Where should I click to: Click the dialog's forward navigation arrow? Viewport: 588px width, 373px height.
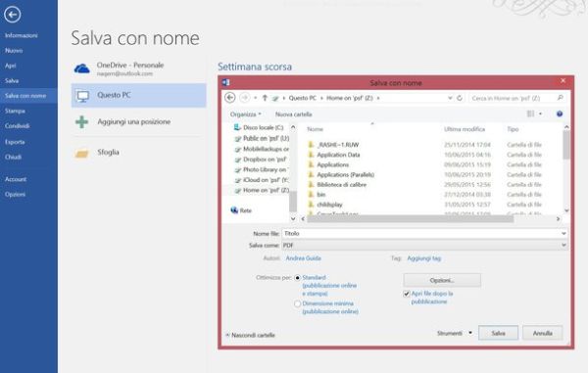coord(244,98)
